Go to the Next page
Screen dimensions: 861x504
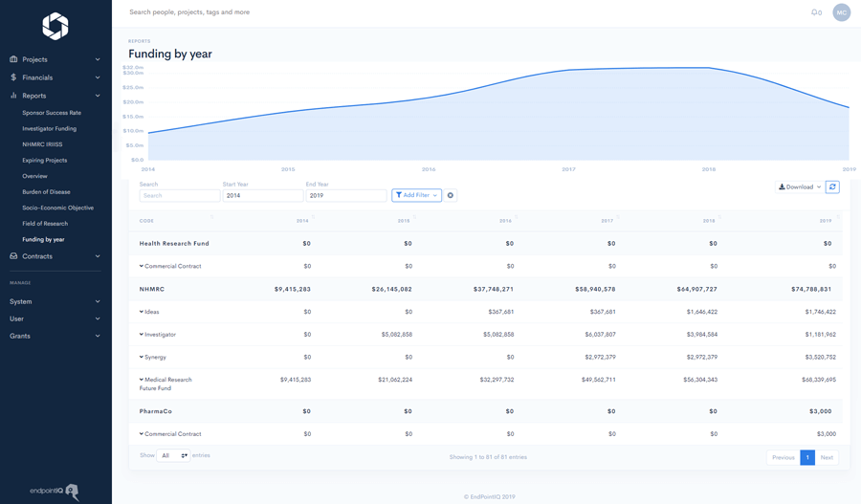(827, 457)
